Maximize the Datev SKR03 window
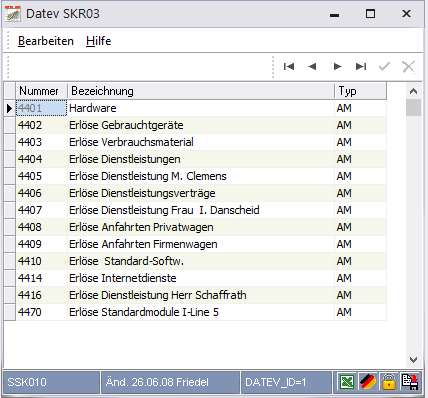428x398 pixels. pyautogui.click(x=370, y=14)
